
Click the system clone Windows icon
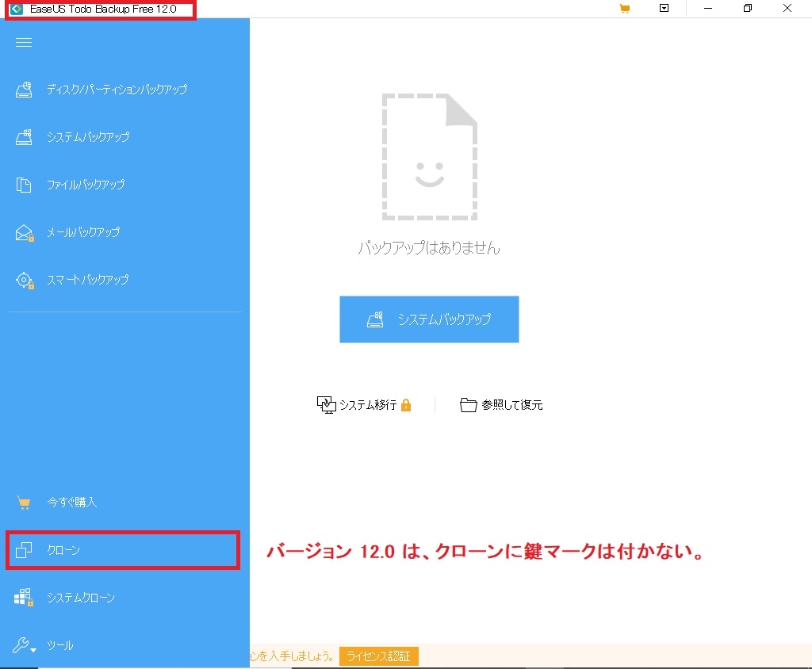tap(24, 598)
